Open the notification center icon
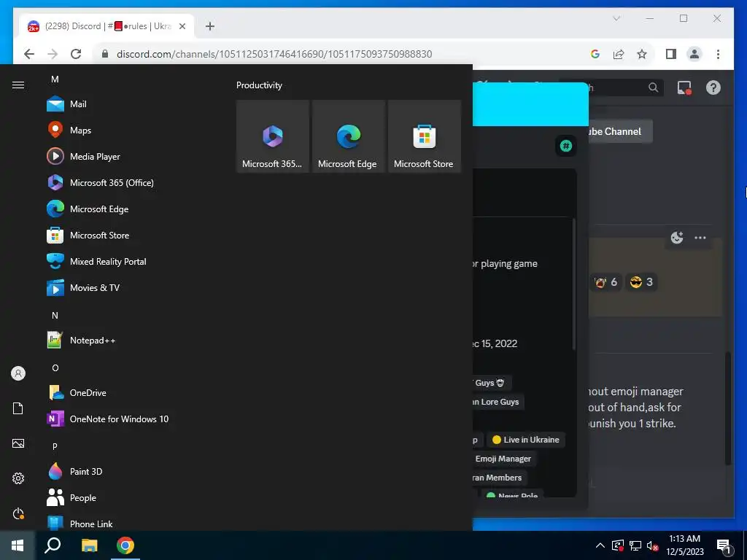This screenshot has width=747, height=560. pos(724,546)
